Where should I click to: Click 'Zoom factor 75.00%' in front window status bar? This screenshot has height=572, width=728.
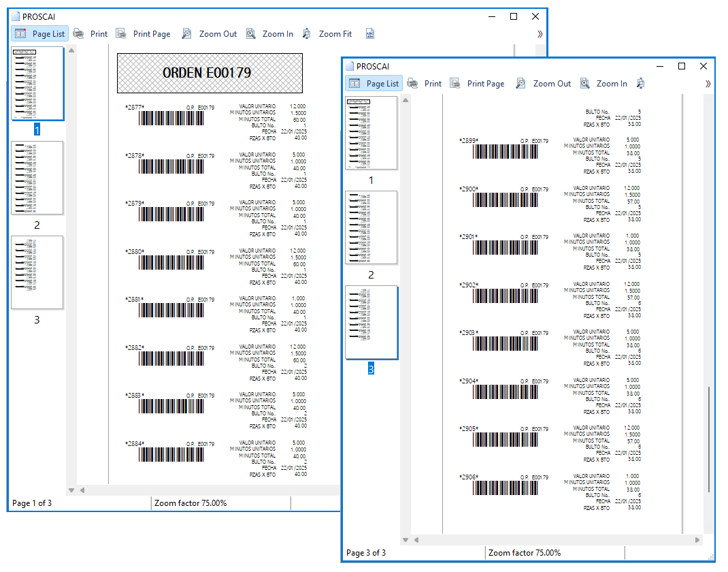[525, 552]
